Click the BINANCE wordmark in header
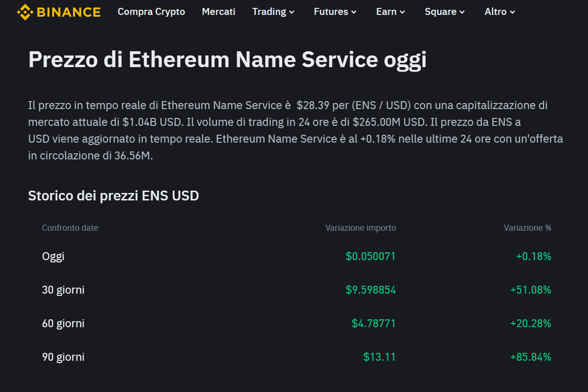The image size is (588, 392). coord(68,12)
